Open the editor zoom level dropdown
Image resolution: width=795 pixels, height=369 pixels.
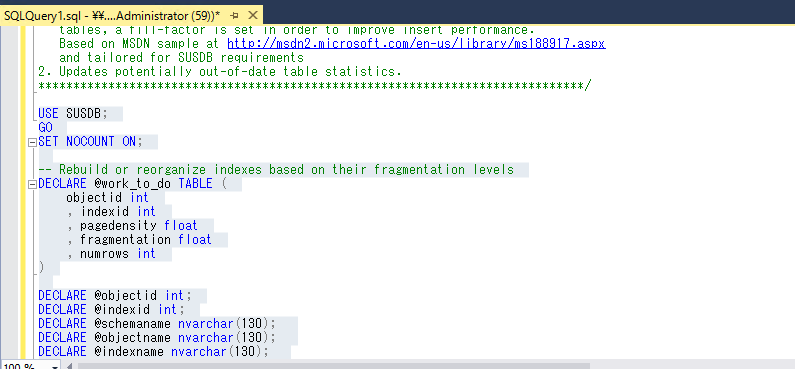click(54, 366)
